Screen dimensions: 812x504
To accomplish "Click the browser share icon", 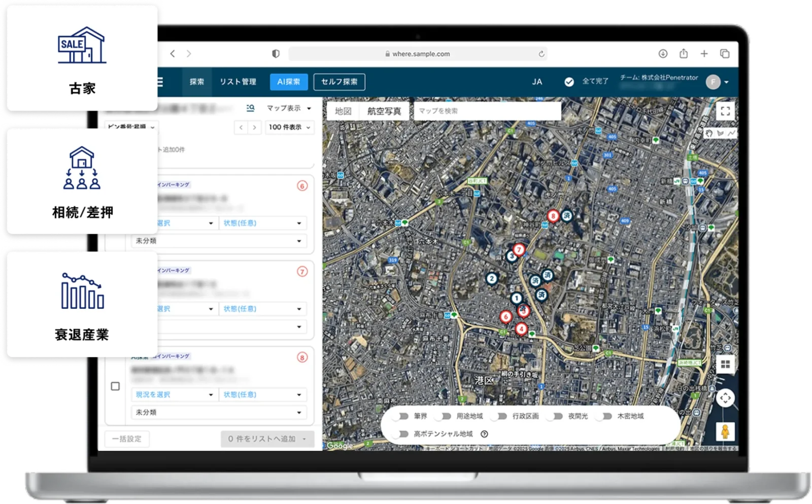I will pos(684,54).
